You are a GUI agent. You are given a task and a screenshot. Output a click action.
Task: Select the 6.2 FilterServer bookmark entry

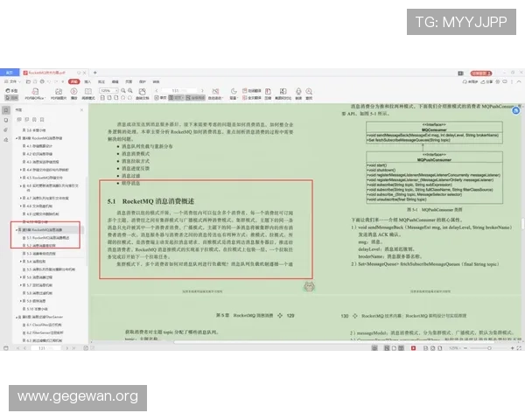pyautogui.click(x=43, y=332)
